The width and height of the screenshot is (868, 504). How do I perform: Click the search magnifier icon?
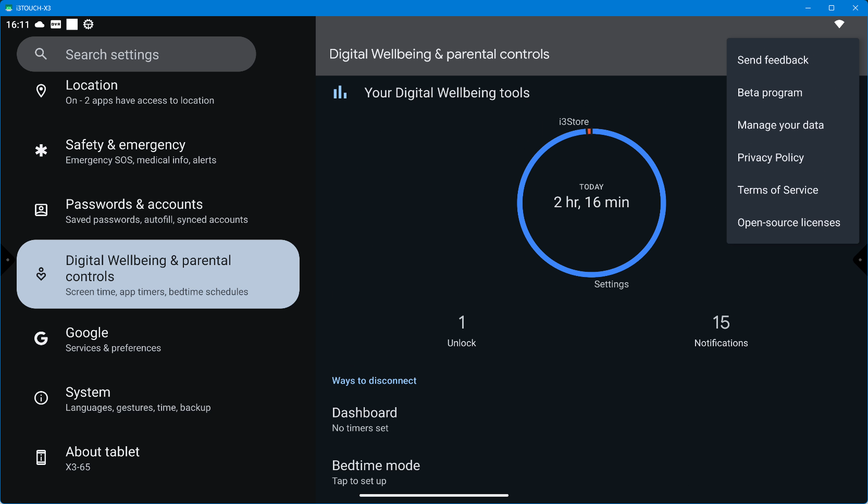pos(41,54)
